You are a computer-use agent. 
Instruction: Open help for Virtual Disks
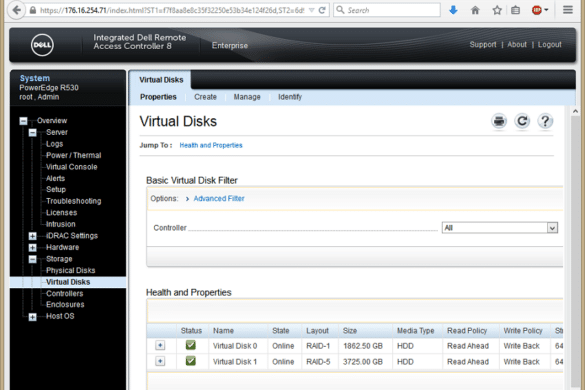click(545, 121)
